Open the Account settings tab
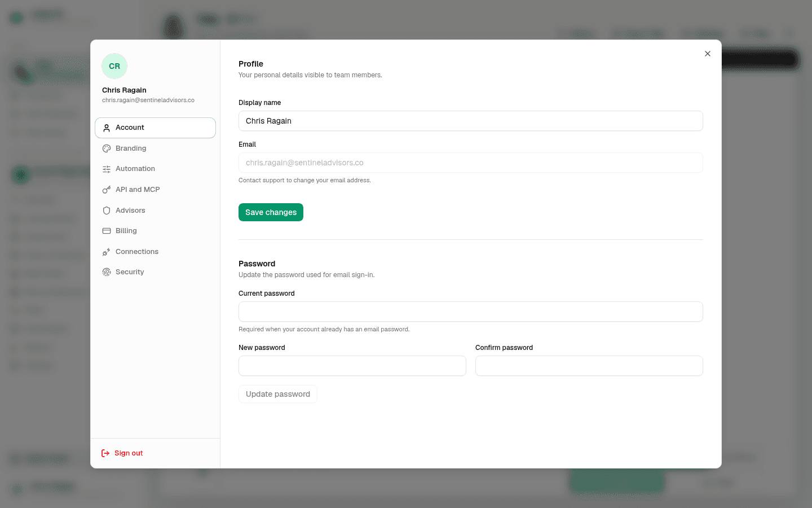This screenshot has width=812, height=508. click(155, 128)
